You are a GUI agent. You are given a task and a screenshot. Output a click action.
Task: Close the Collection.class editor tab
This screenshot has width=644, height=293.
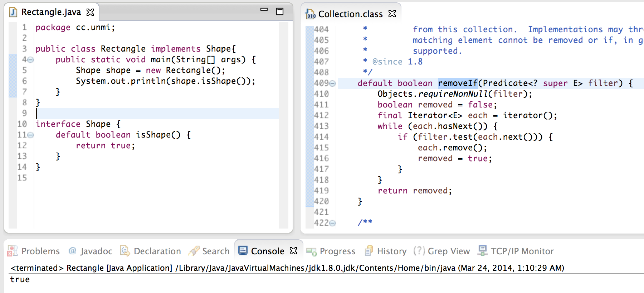click(x=392, y=14)
